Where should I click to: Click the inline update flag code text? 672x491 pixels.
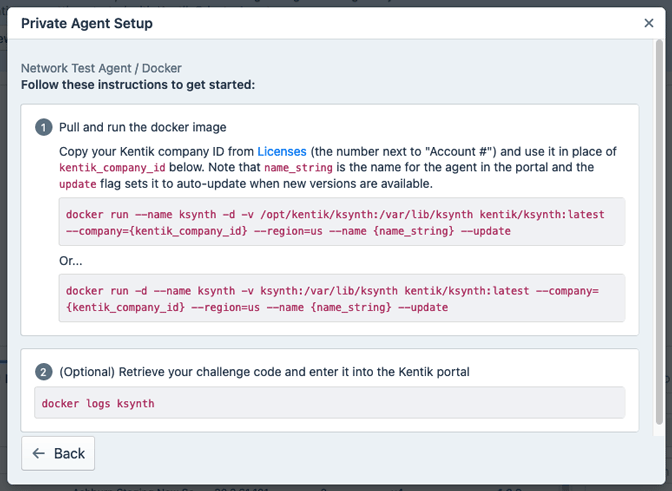[78, 184]
